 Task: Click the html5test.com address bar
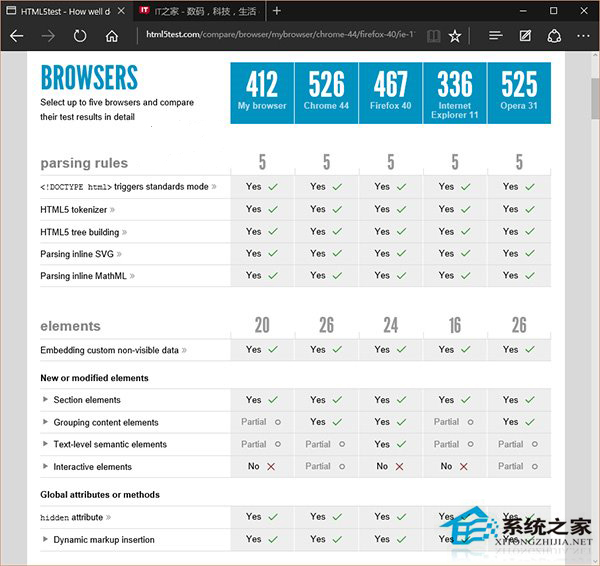click(x=280, y=35)
